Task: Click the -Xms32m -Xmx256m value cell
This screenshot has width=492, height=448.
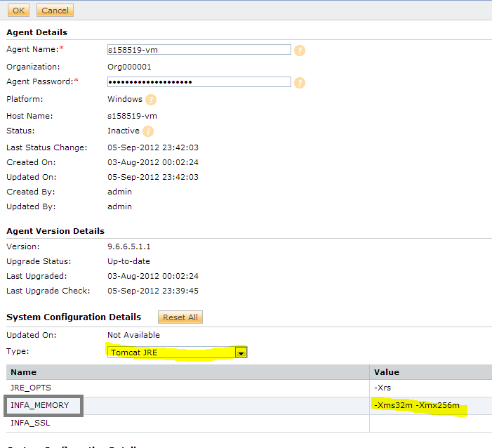Action: pos(430,406)
